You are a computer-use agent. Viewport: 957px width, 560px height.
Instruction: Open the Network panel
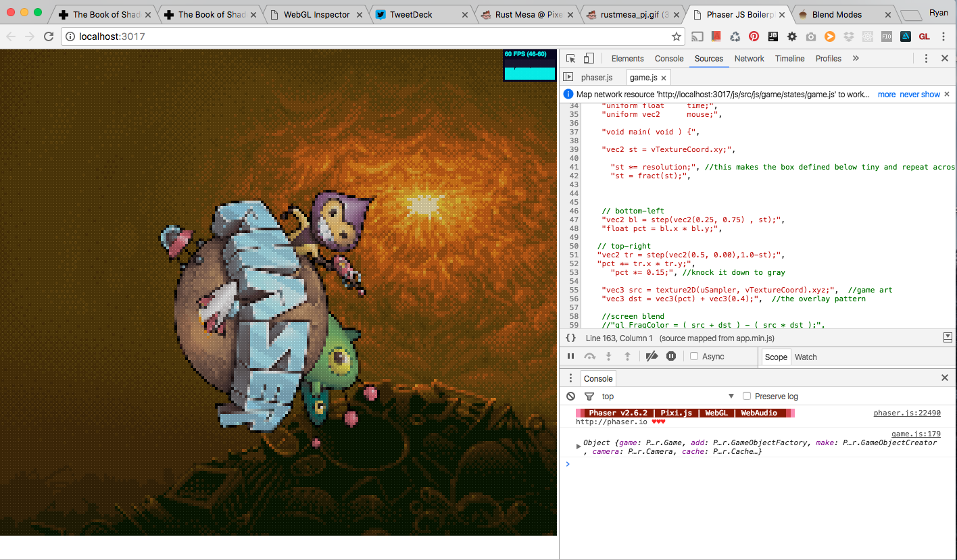pos(750,59)
